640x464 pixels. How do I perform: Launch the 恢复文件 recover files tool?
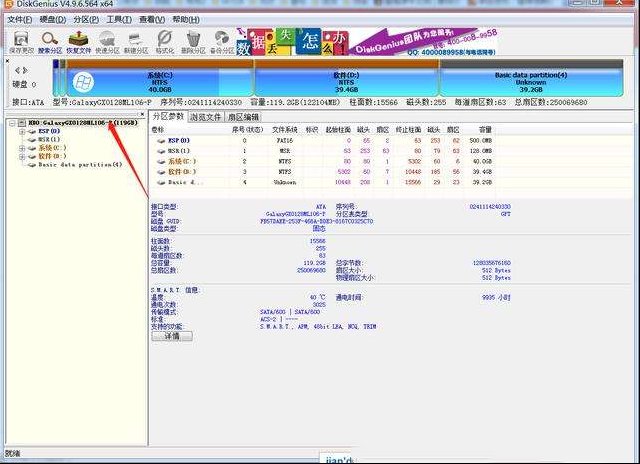(x=78, y=42)
